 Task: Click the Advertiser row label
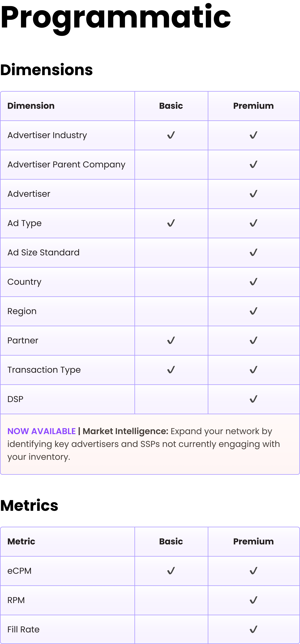coord(29,194)
